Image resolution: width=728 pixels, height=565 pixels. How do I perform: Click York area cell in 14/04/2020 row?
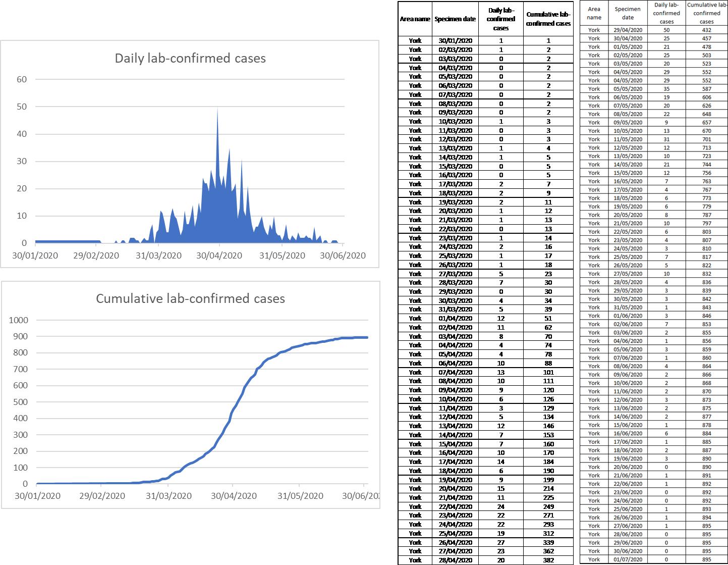pyautogui.click(x=415, y=435)
